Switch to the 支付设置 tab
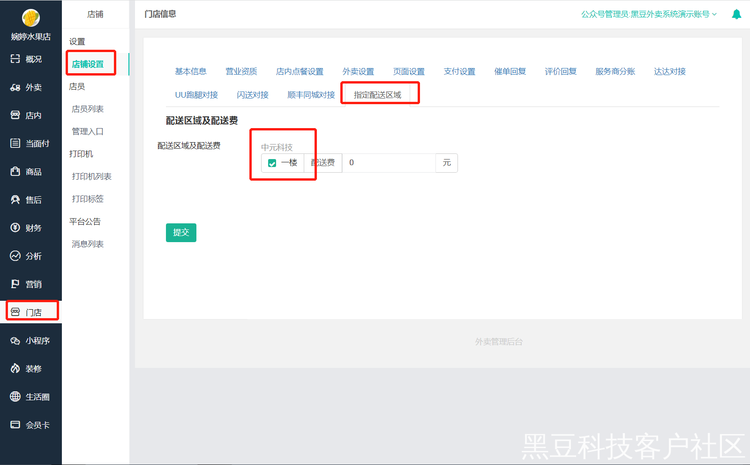This screenshot has width=750, height=465. pyautogui.click(x=459, y=71)
